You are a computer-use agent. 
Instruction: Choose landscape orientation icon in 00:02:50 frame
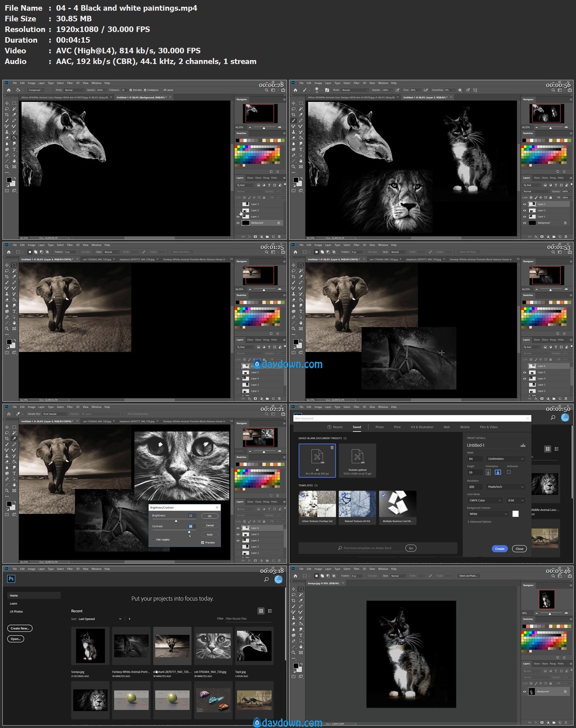[x=498, y=472]
